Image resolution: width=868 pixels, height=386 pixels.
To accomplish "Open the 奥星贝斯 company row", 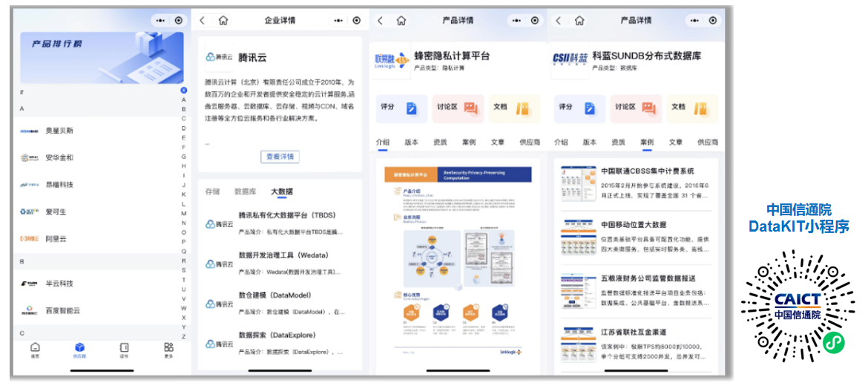I will point(97,131).
